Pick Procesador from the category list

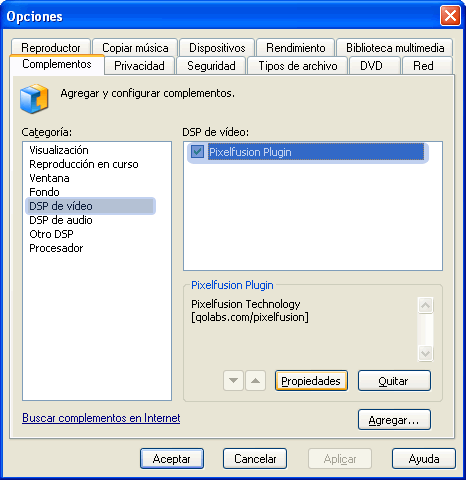tap(56, 248)
